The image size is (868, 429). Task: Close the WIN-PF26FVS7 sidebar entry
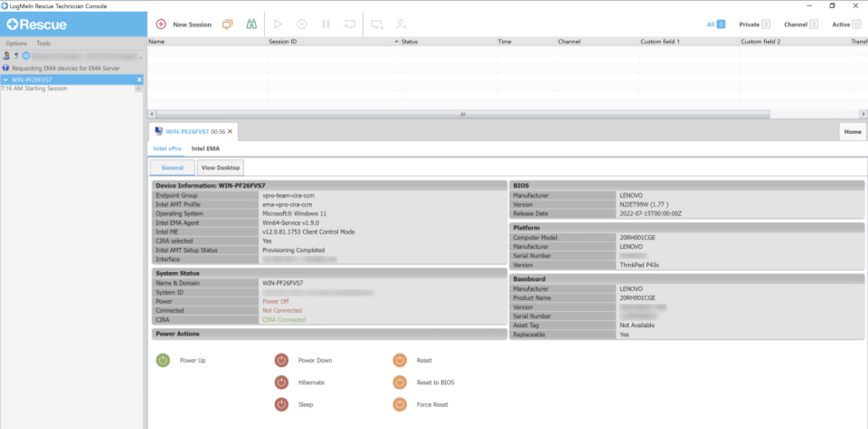pos(139,79)
